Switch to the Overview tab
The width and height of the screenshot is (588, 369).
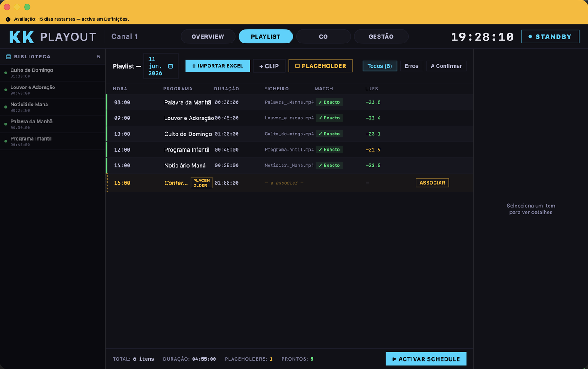[x=208, y=36]
